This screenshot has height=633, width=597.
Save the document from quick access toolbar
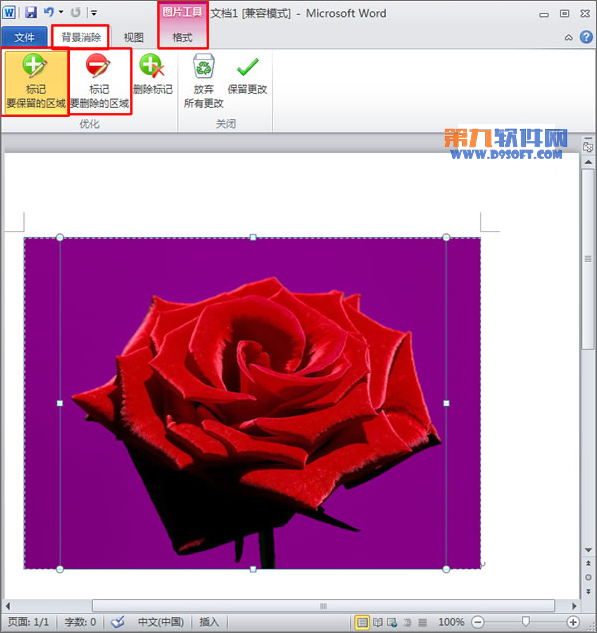point(31,13)
